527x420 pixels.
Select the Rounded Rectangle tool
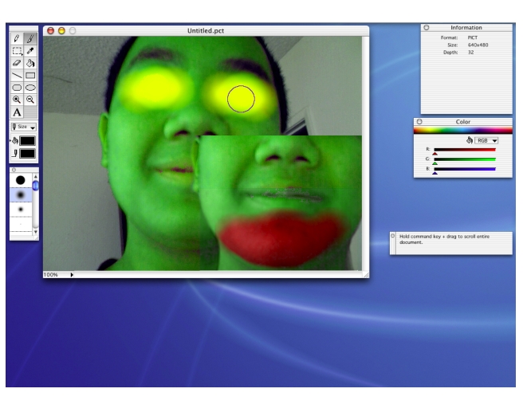tap(17, 88)
